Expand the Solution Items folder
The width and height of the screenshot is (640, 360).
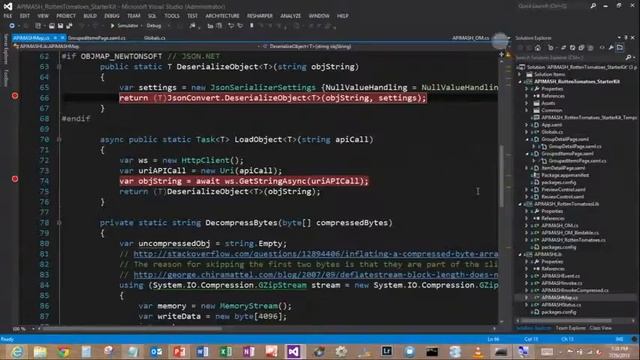tap(520, 74)
